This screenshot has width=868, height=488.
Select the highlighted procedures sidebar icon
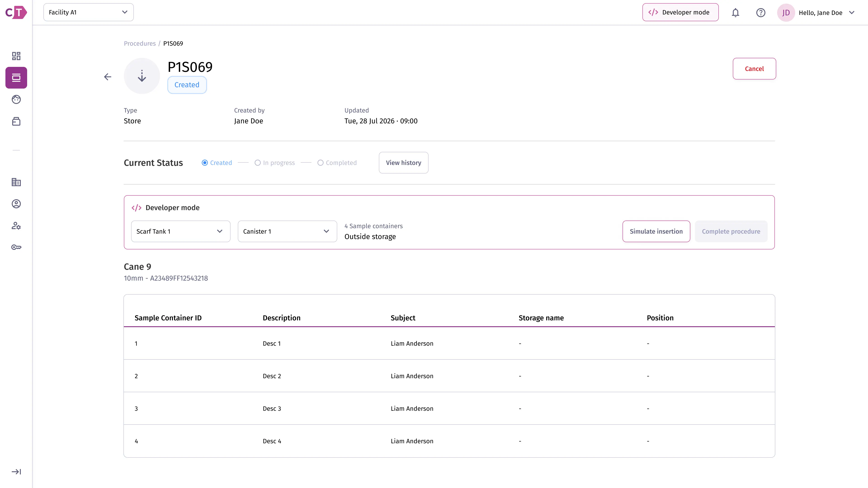point(16,78)
